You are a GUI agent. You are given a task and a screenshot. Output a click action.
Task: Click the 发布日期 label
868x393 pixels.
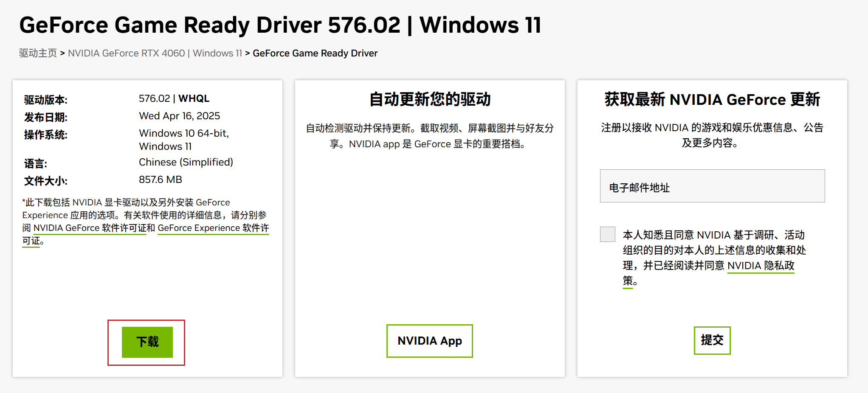point(46,117)
